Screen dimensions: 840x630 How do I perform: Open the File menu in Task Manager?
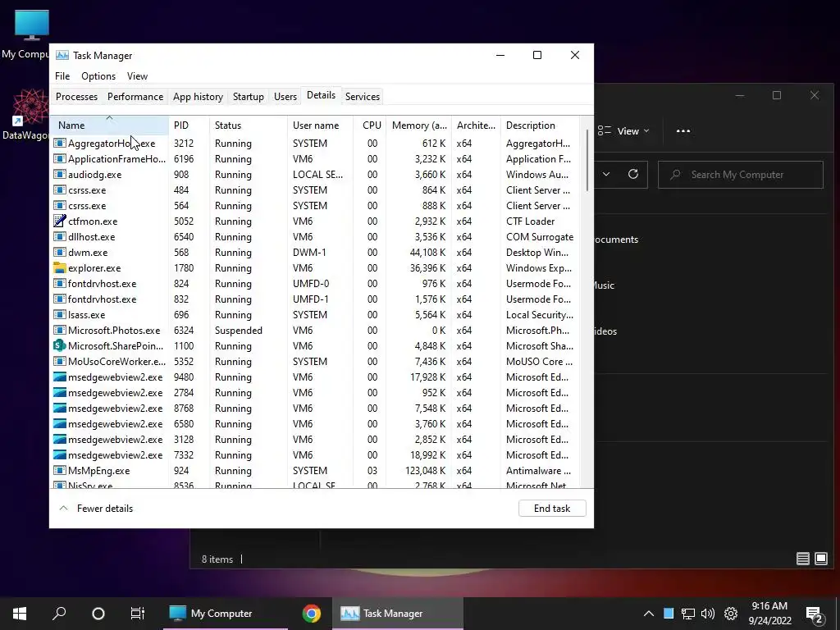point(62,76)
